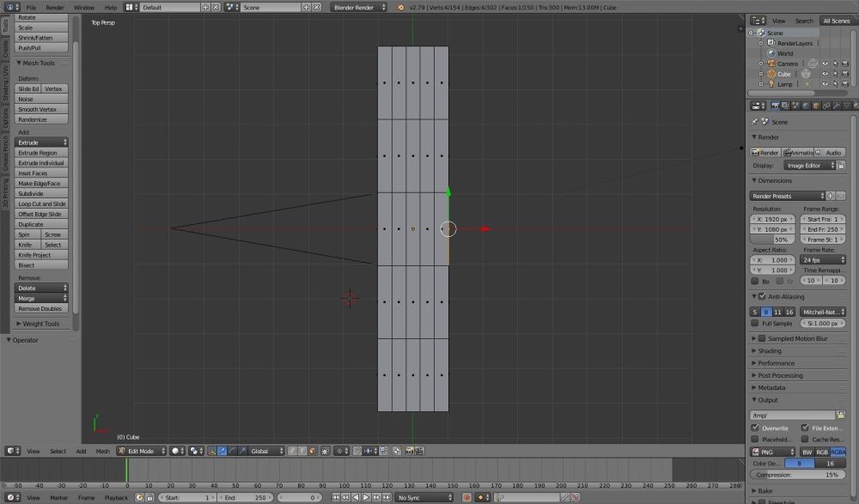Click the pin icon beside Scene

pos(755,122)
